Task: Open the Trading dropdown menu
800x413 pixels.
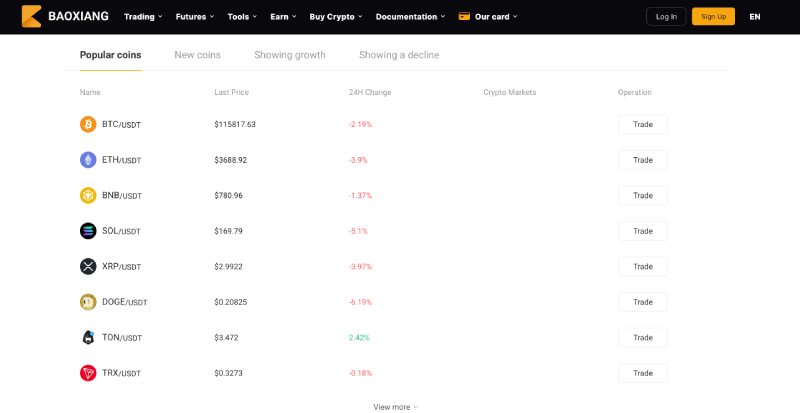Action: coord(143,16)
